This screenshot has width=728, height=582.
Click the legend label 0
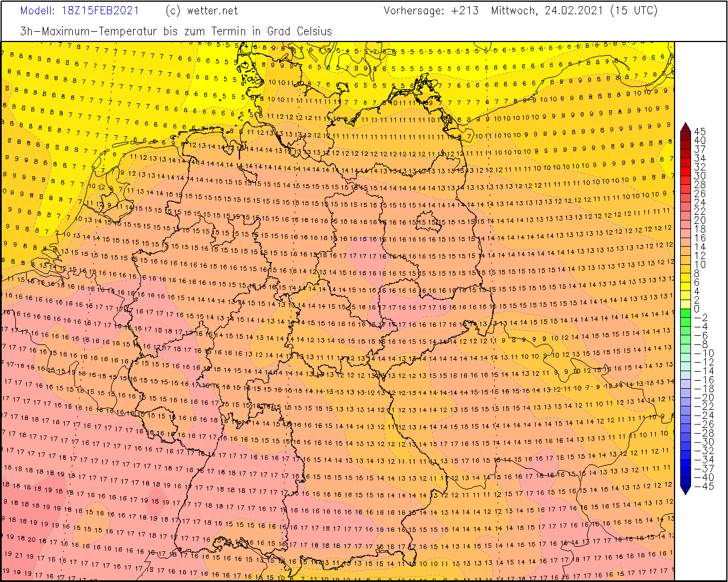[697, 309]
